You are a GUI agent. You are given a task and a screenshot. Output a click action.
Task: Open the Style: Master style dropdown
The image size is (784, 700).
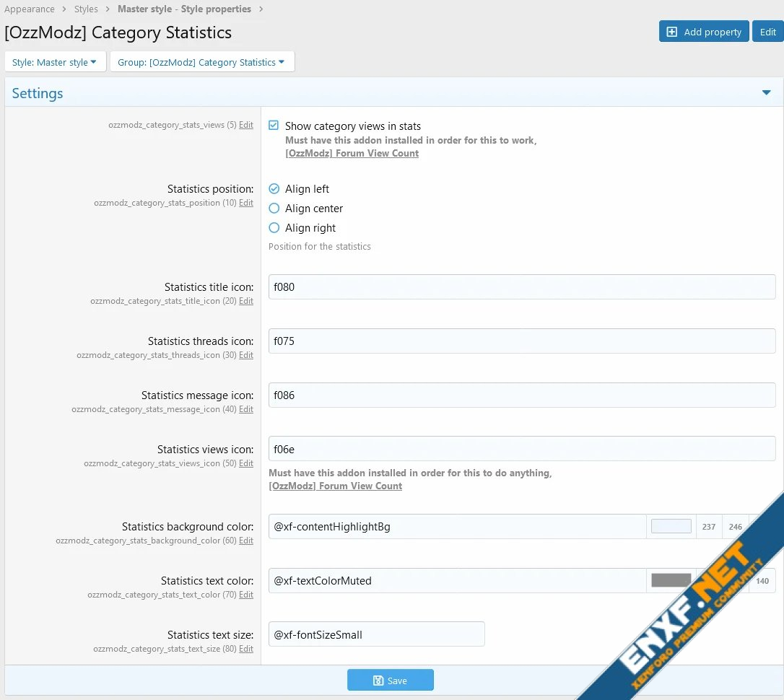click(x=55, y=62)
